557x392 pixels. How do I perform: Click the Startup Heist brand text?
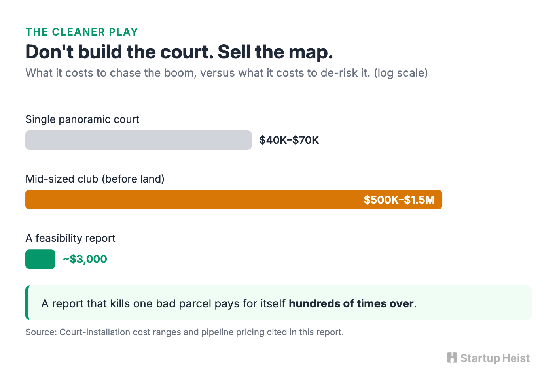click(495, 358)
